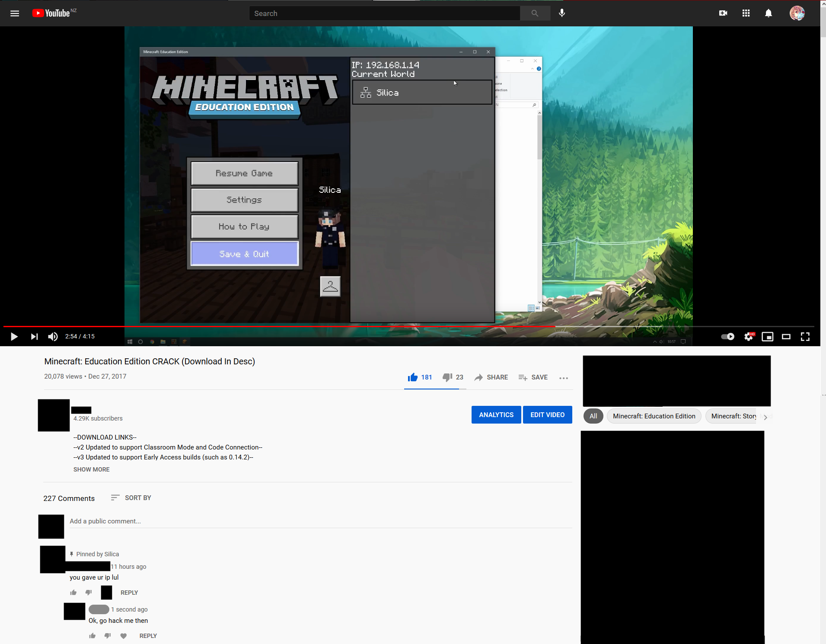The width and height of the screenshot is (826, 644).
Task: Open the create video menu
Action: coord(723,13)
